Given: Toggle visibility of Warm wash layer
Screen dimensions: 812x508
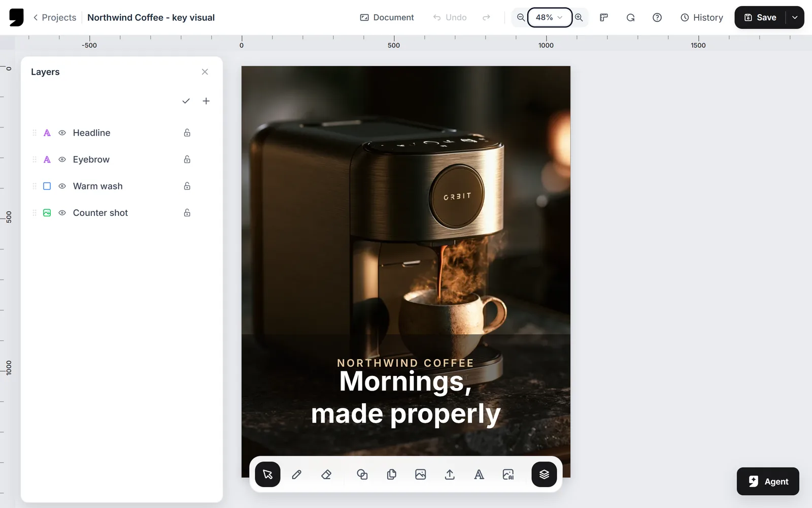Looking at the screenshot, I should 62,186.
